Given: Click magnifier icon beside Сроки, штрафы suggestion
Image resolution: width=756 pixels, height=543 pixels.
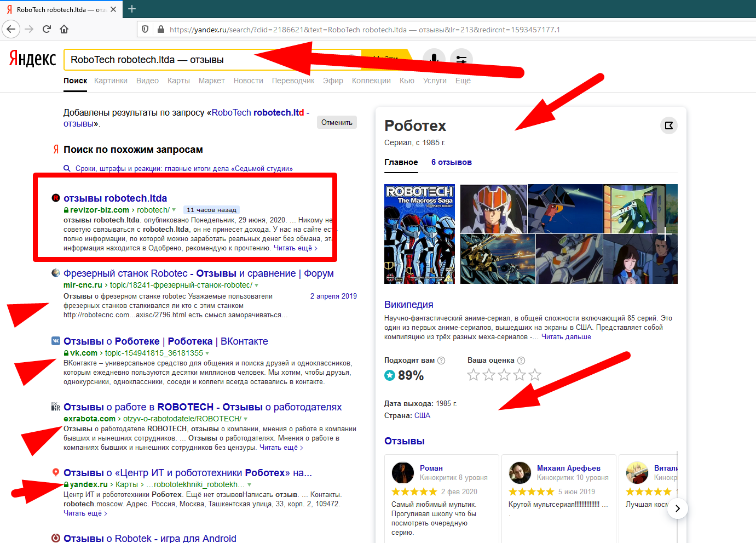Looking at the screenshot, I should 67,169.
